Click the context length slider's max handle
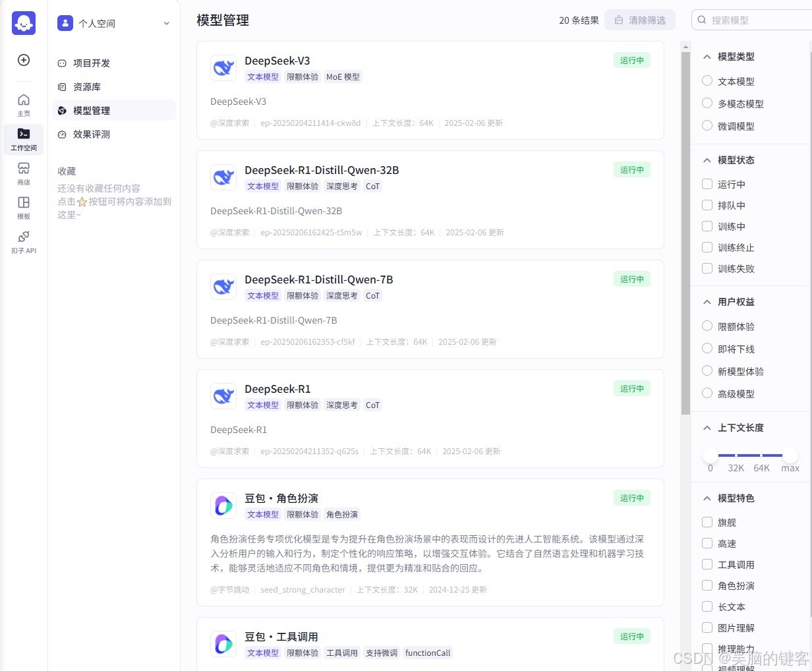The image size is (812, 671). 790,455
